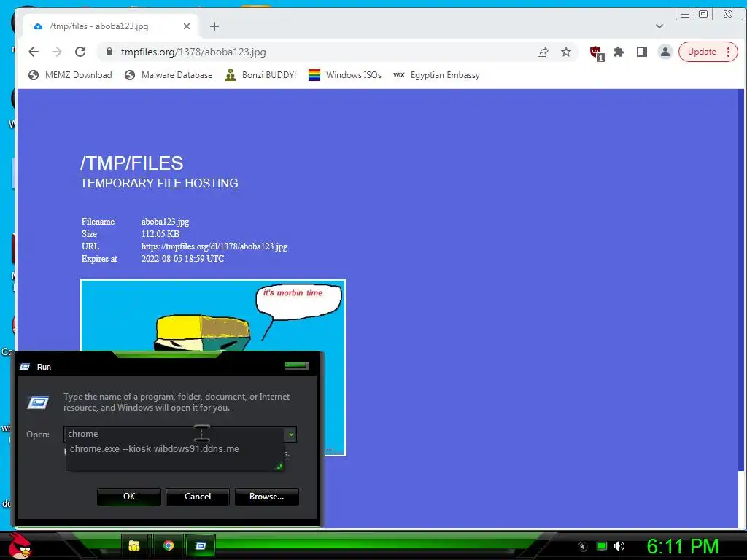This screenshot has width=747, height=560.
Task: Share this page icon in address bar
Action: pyautogui.click(x=543, y=52)
